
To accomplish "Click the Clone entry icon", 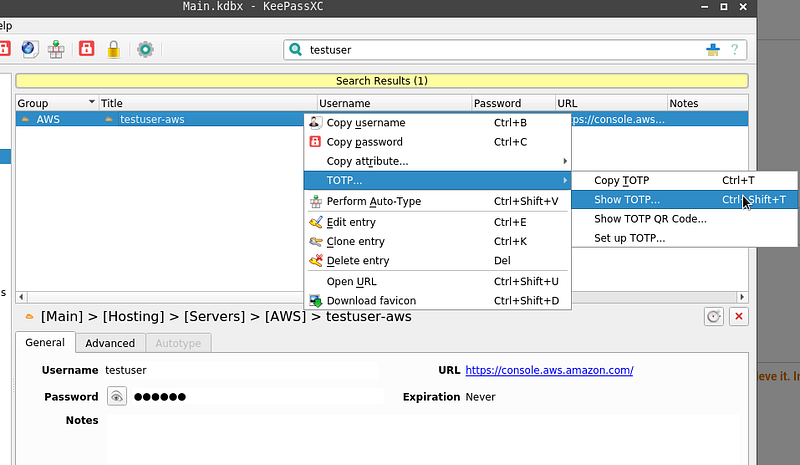I will tap(316, 241).
